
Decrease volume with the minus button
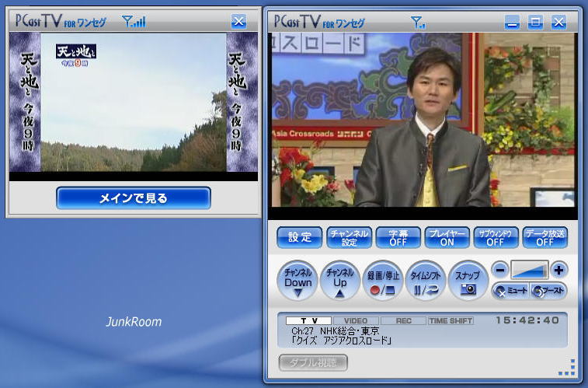point(500,270)
